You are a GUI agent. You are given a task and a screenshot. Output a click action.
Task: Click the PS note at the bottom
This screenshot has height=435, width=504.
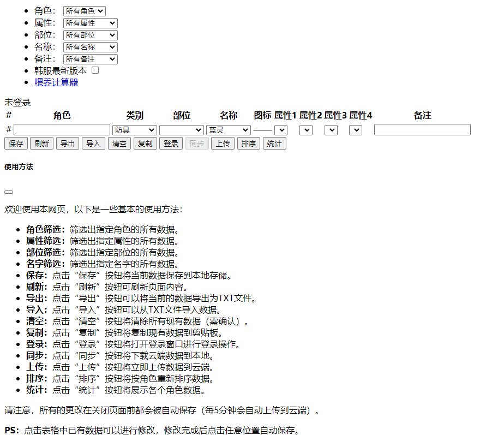pyautogui.click(x=152, y=430)
